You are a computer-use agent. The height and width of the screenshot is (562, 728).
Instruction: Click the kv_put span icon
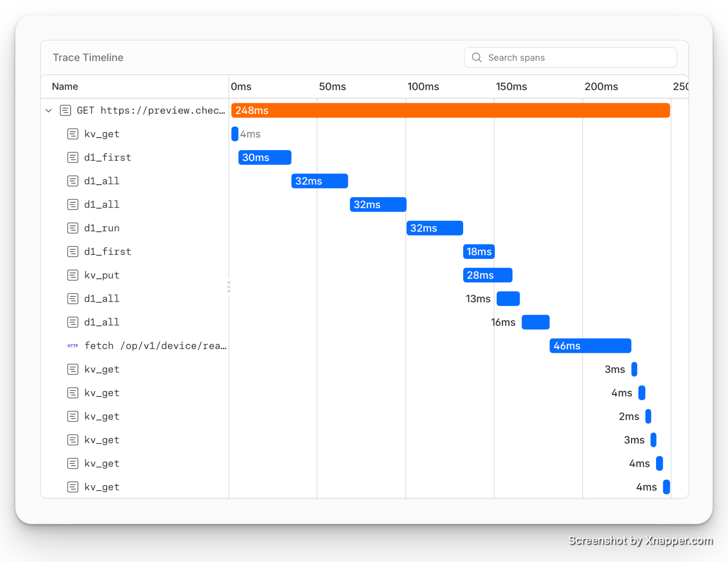[72, 275]
